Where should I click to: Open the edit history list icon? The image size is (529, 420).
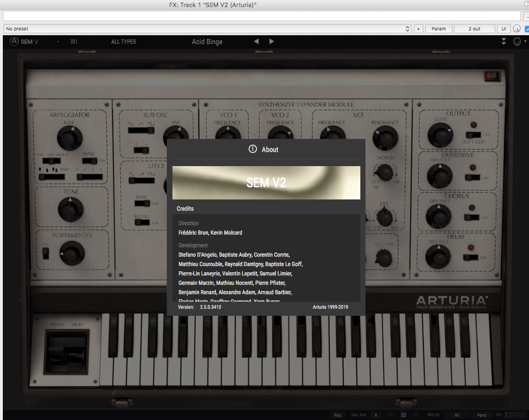403,415
